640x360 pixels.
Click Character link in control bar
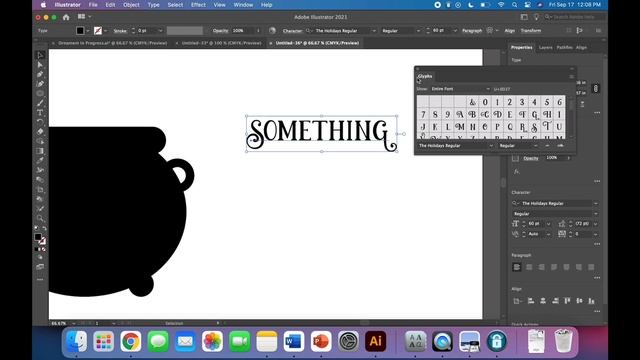[x=292, y=31]
